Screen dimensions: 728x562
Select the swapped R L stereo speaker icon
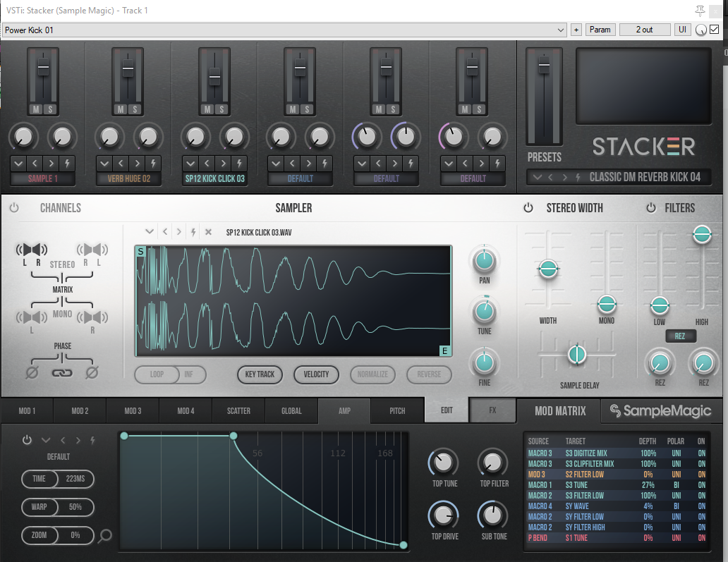tap(92, 250)
